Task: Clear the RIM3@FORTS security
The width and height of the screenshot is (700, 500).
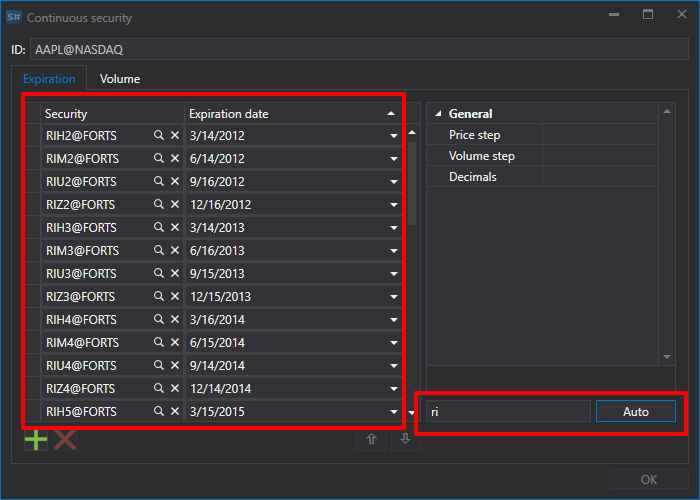Action: pos(175,250)
